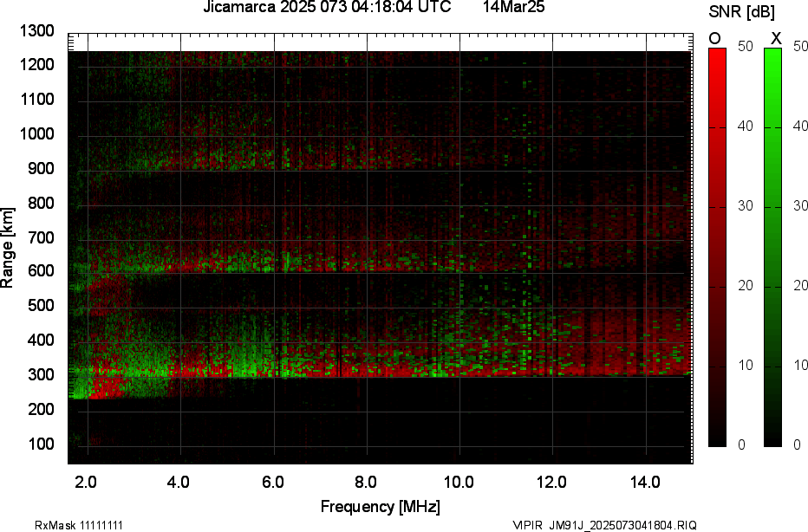Viewport: 808px width, 532px height.
Task: Click the 20 dB tick beside the red bar
Action: (745, 285)
